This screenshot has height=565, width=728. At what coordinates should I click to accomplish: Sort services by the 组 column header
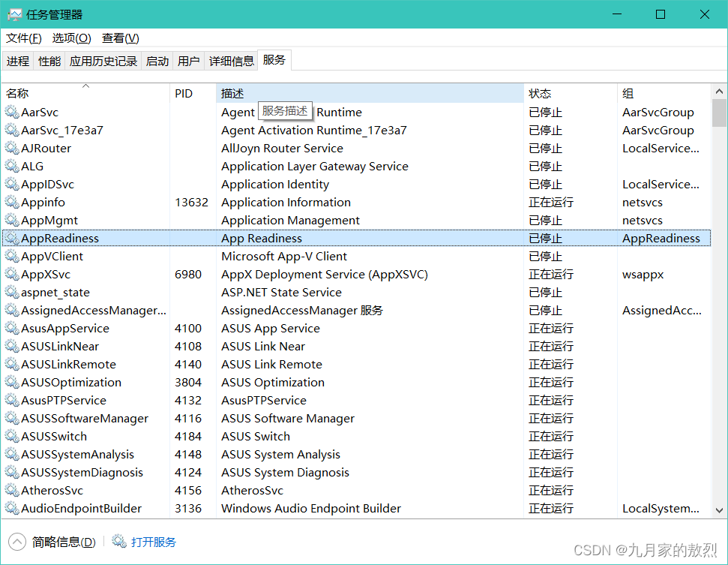pos(664,93)
